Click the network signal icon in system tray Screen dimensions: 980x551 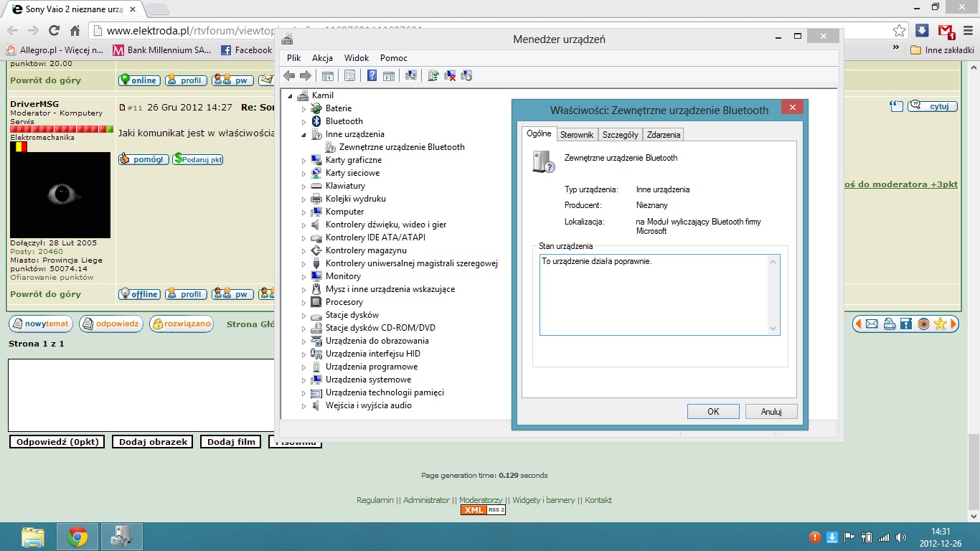[x=884, y=537]
